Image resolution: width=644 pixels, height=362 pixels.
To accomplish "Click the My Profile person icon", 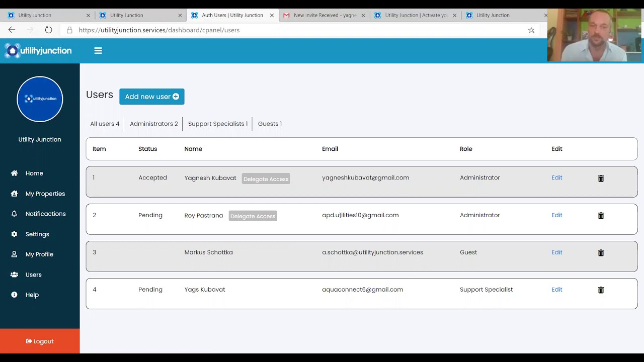I will click(x=14, y=254).
